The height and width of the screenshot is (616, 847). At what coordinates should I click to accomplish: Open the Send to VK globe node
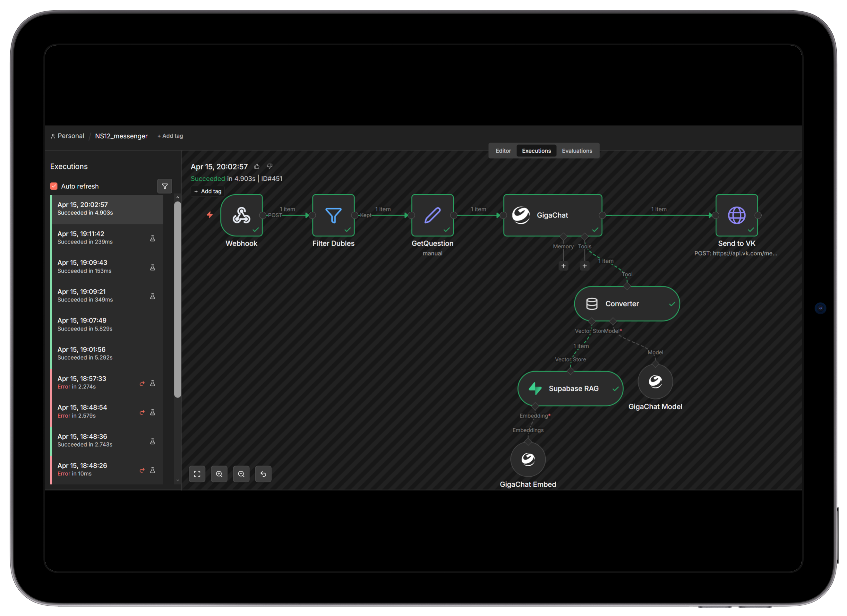736,215
